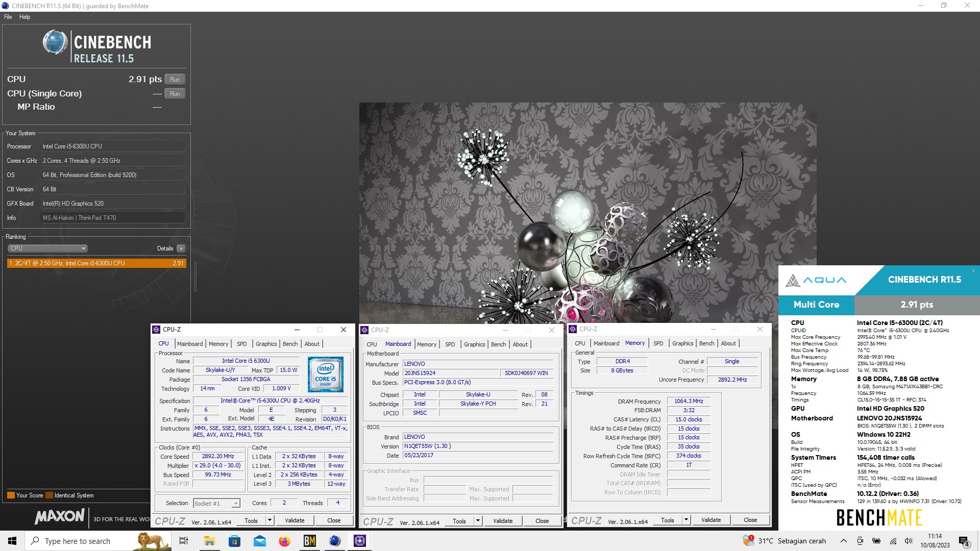Edit the Info field MS.Al-Hakim ThinkPad T470
This screenshot has height=551, width=980.
pos(113,218)
